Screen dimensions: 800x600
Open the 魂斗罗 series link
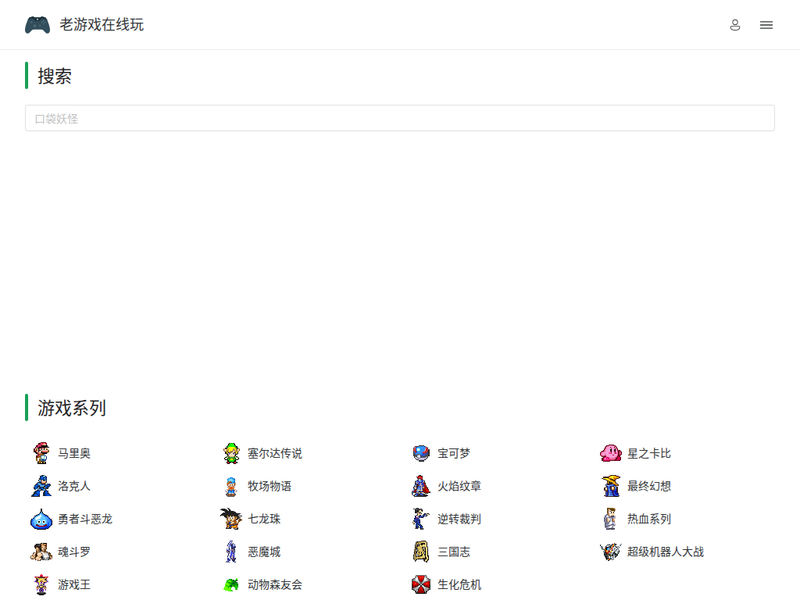pyautogui.click(x=74, y=552)
